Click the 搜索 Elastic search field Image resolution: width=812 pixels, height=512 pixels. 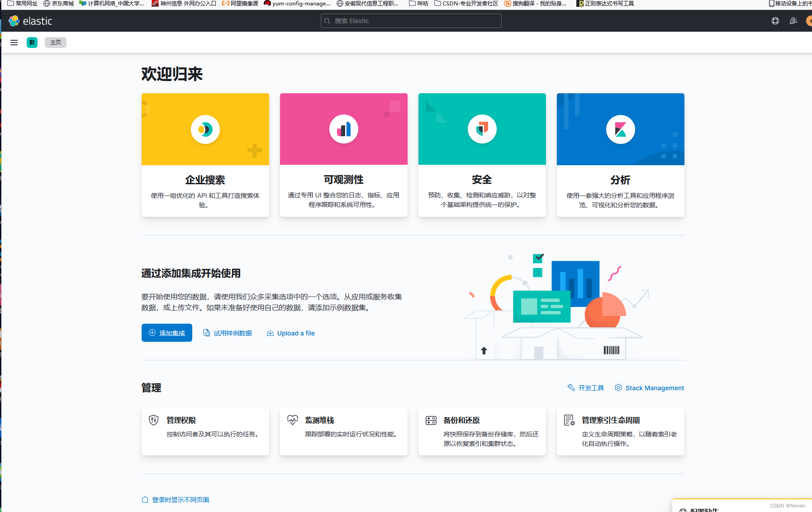pos(410,21)
